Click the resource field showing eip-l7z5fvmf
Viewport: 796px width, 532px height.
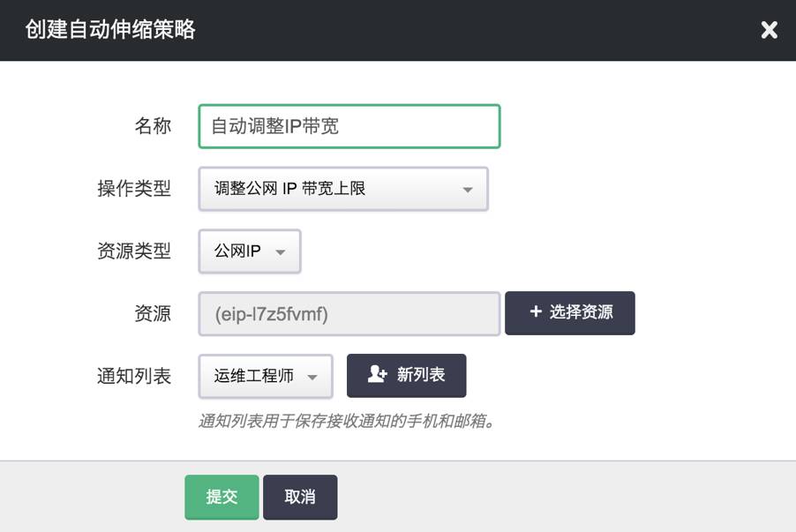(x=349, y=313)
